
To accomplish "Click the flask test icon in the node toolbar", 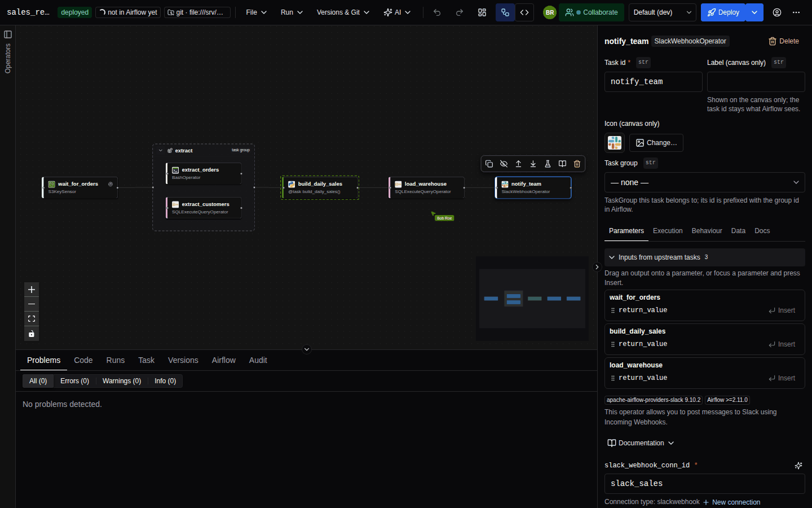I will (x=548, y=164).
